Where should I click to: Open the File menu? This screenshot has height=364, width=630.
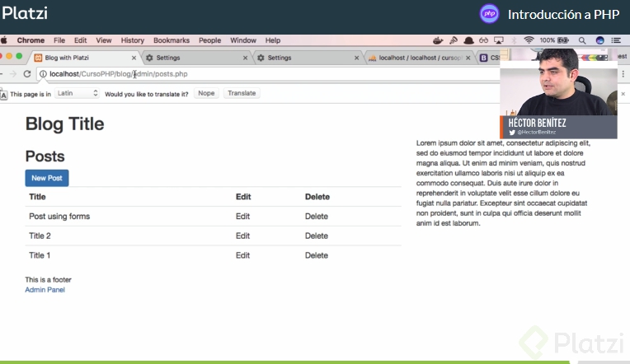pyautogui.click(x=59, y=40)
